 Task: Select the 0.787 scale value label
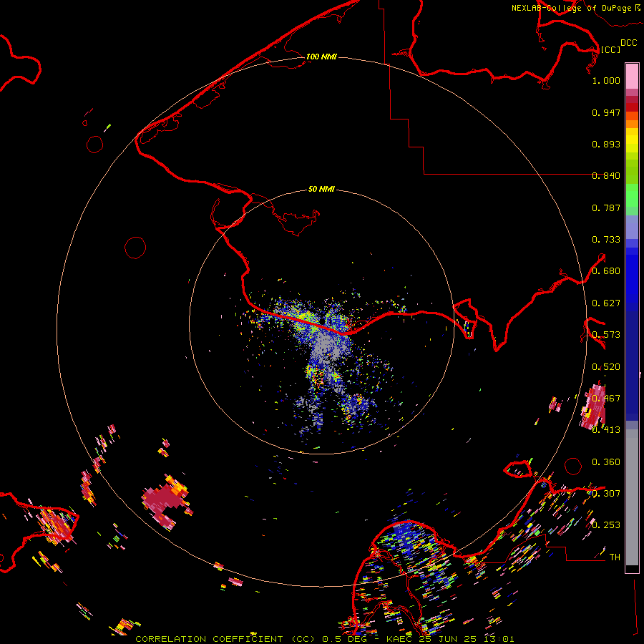pos(606,208)
